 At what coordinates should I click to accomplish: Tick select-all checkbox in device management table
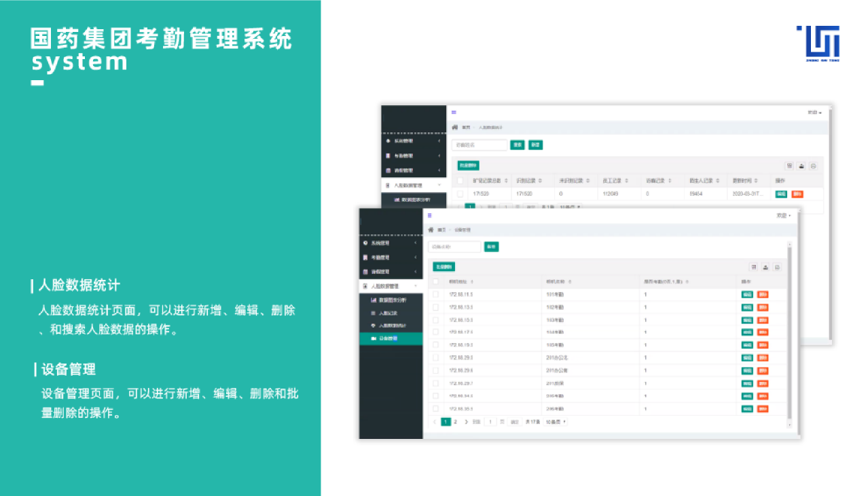pyautogui.click(x=435, y=281)
